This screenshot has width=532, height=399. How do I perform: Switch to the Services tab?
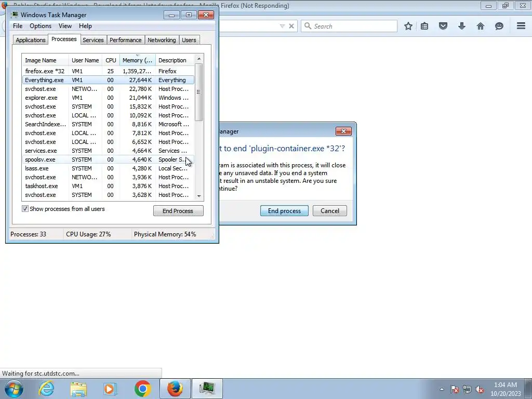[93, 40]
